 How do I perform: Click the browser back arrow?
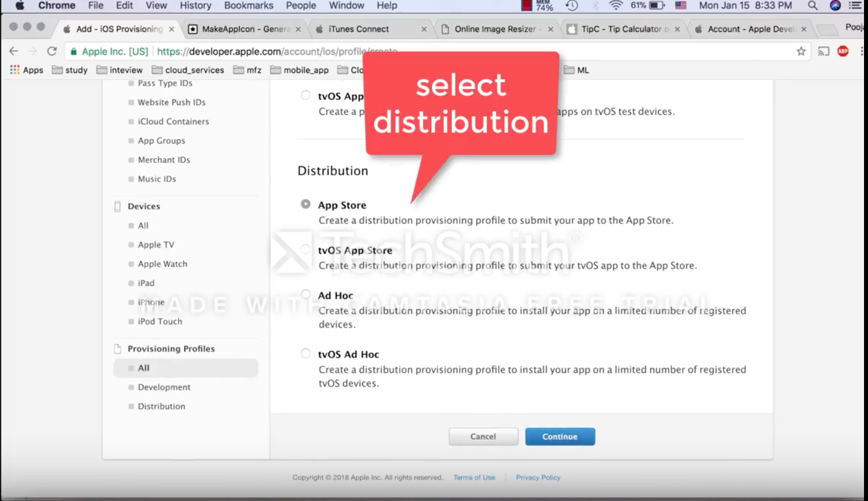(x=14, y=51)
